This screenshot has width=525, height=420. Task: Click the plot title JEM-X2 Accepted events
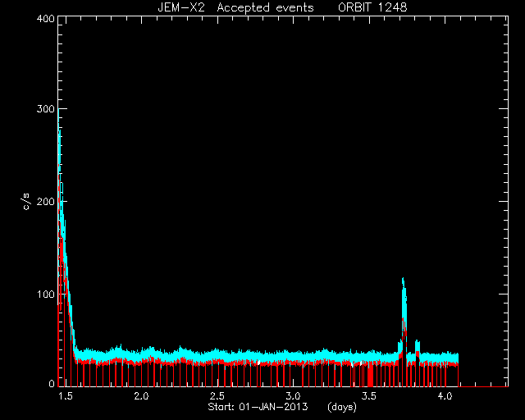pyautogui.click(x=235, y=7)
